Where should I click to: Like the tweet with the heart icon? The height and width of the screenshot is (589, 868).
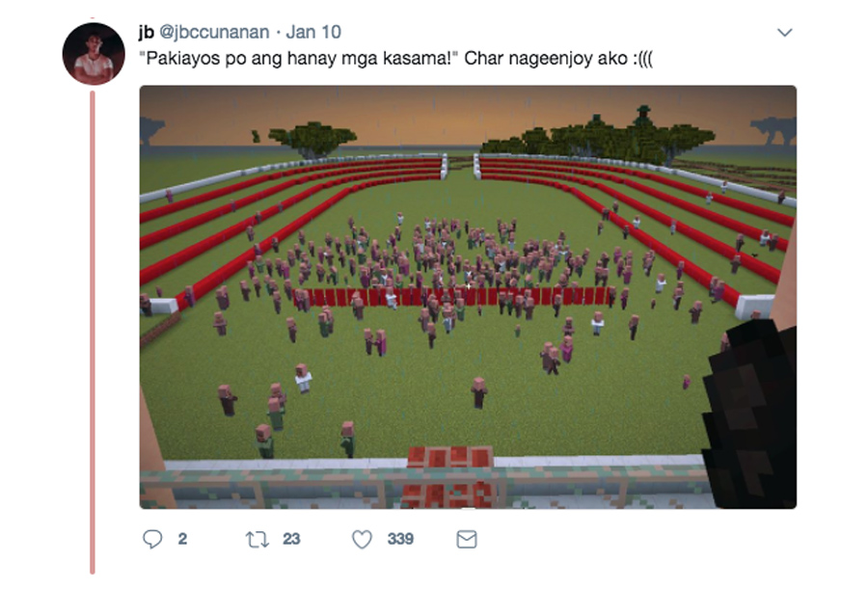tap(362, 539)
